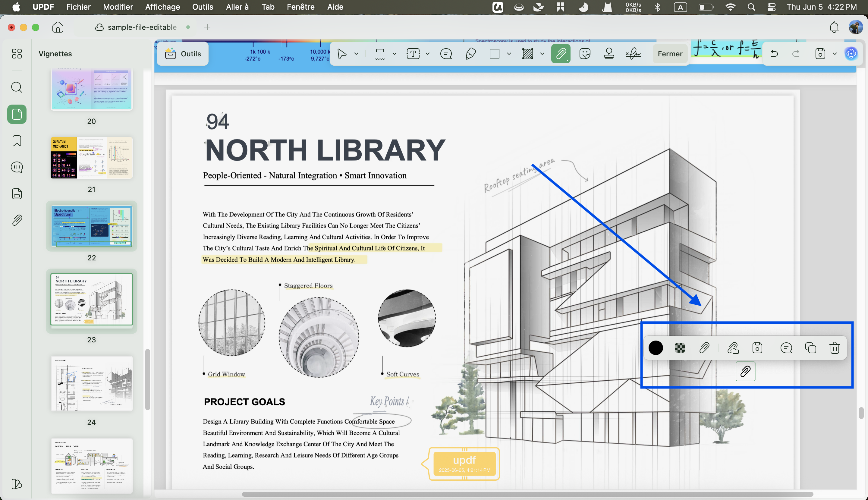Expand the save options dropdown arrow

click(x=835, y=54)
